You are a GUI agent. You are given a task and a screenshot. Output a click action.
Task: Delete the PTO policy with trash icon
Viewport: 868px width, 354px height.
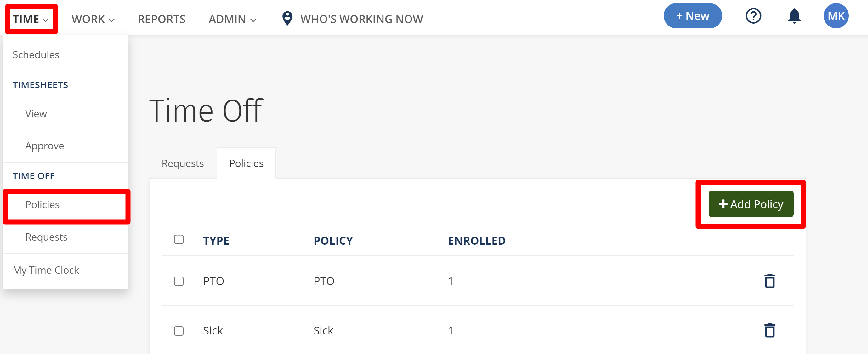coord(769,281)
